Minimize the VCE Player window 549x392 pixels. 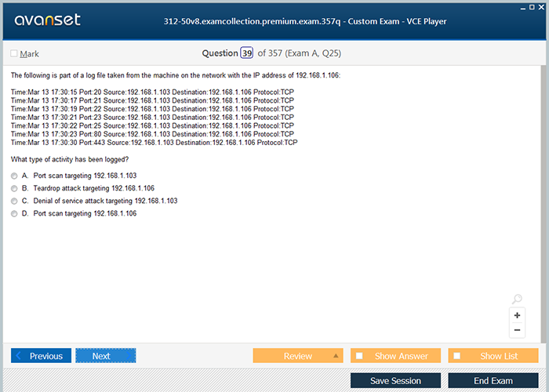(x=522, y=6)
